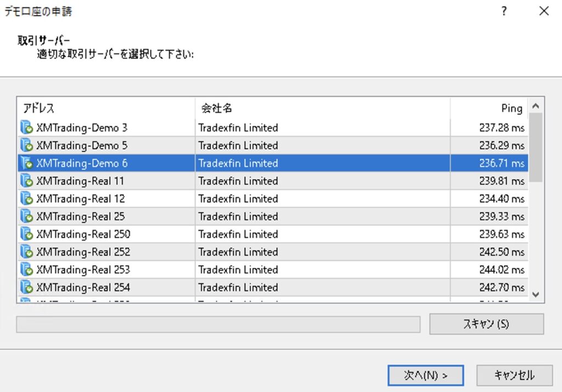
Task: Cancel the dialog with キャンセル
Action: point(514,375)
